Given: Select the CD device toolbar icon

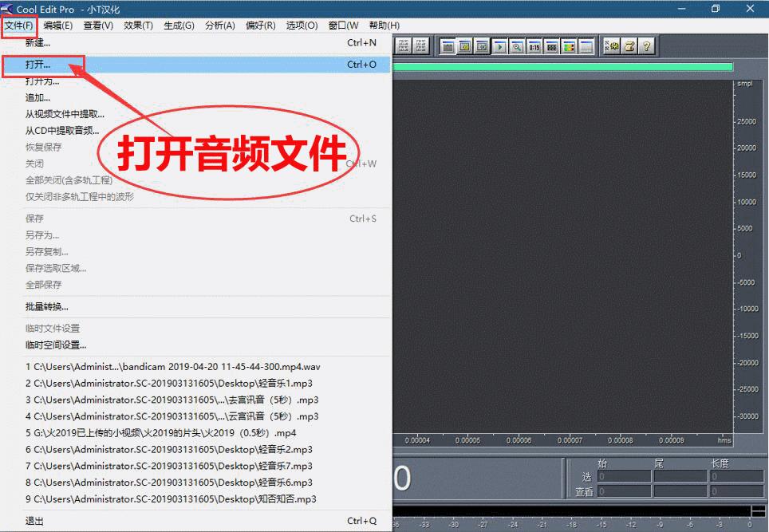Looking at the screenshot, I should (x=482, y=46).
